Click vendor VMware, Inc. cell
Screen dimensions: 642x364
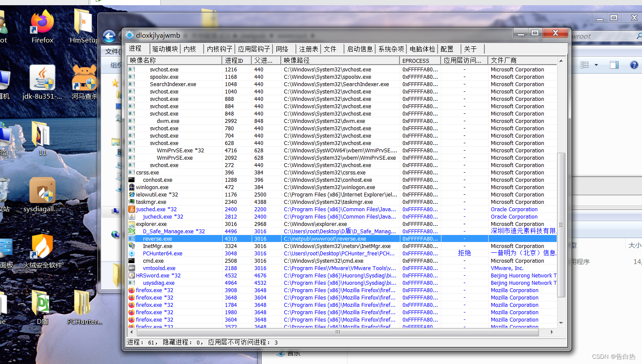click(x=507, y=268)
